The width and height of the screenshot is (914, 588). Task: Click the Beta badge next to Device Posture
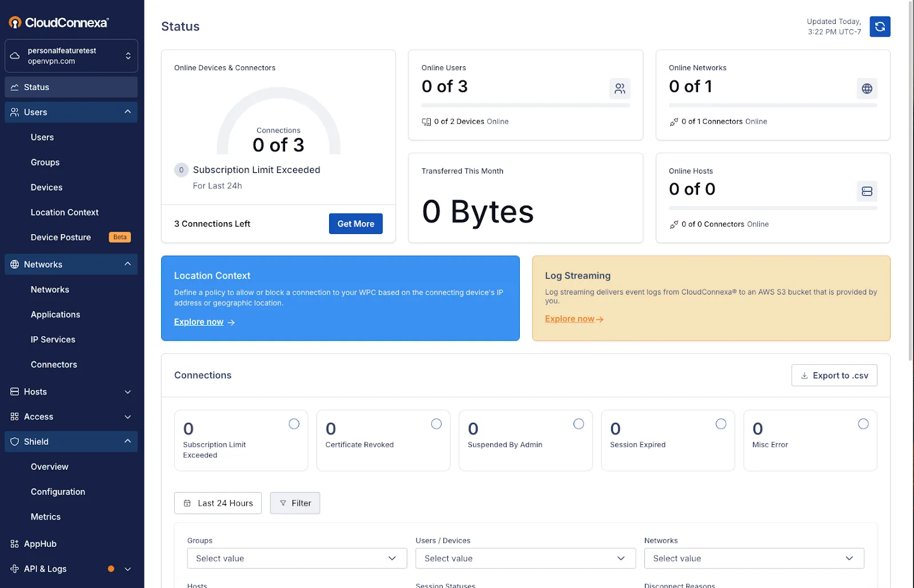click(120, 237)
